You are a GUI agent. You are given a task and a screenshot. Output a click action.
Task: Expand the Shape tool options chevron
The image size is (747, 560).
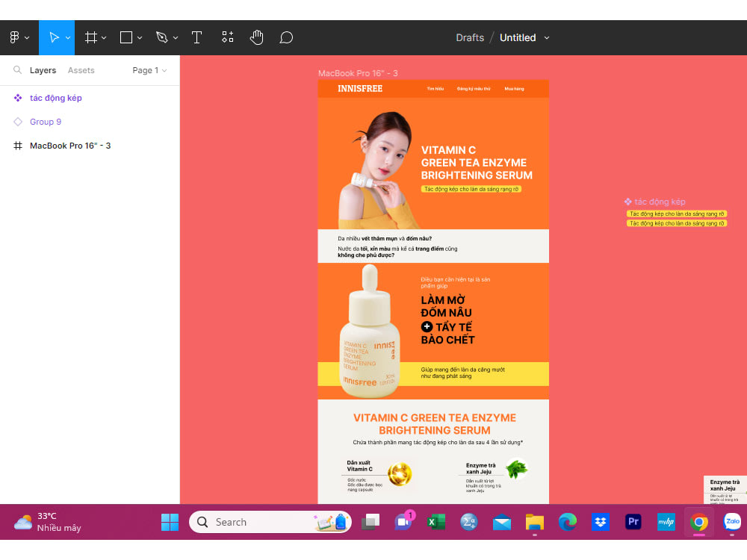click(x=138, y=39)
